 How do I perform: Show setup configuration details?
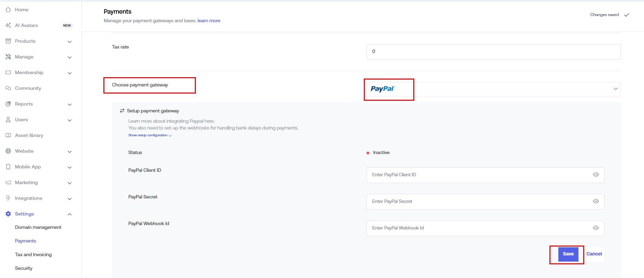click(150, 135)
